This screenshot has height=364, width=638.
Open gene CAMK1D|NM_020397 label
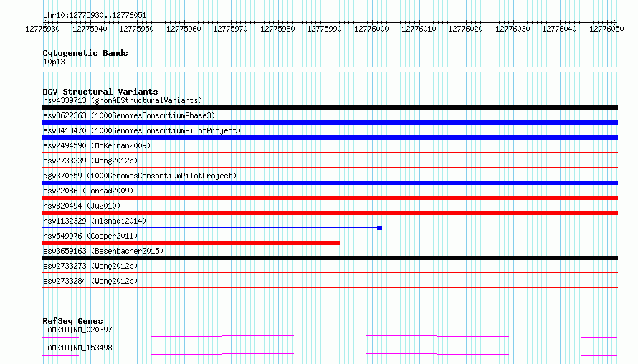click(x=77, y=330)
